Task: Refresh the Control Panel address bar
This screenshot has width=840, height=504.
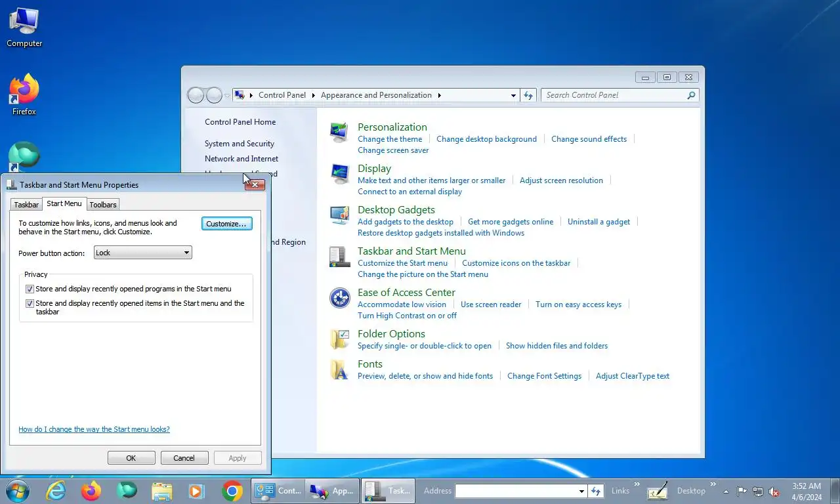Action: 528,95
